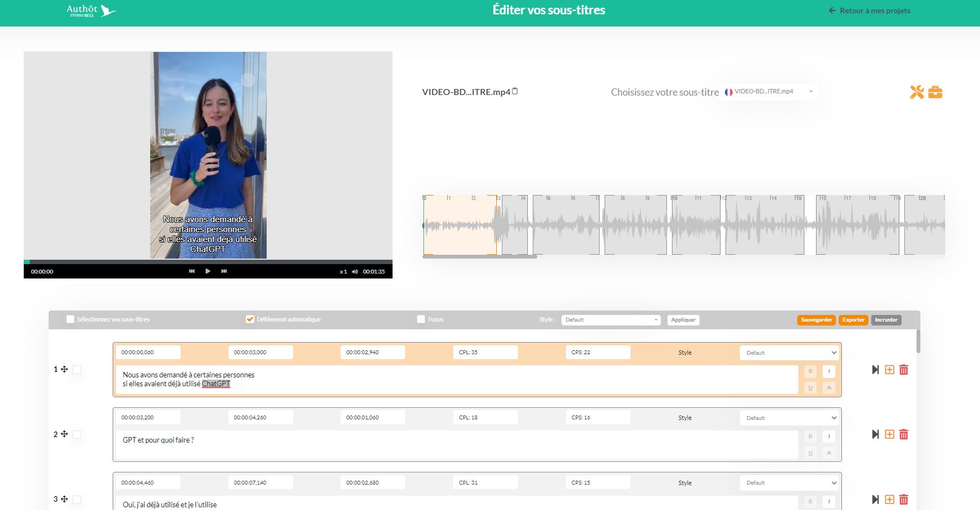Open the orange tools wrench icon
Screen dimensions: 980x510
tap(917, 92)
